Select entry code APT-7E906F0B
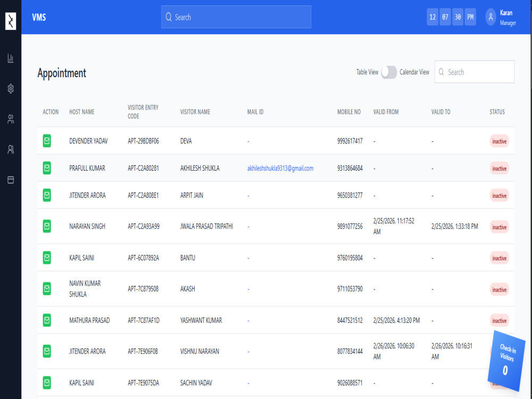Viewport: 532px width, 399px height. click(x=143, y=352)
